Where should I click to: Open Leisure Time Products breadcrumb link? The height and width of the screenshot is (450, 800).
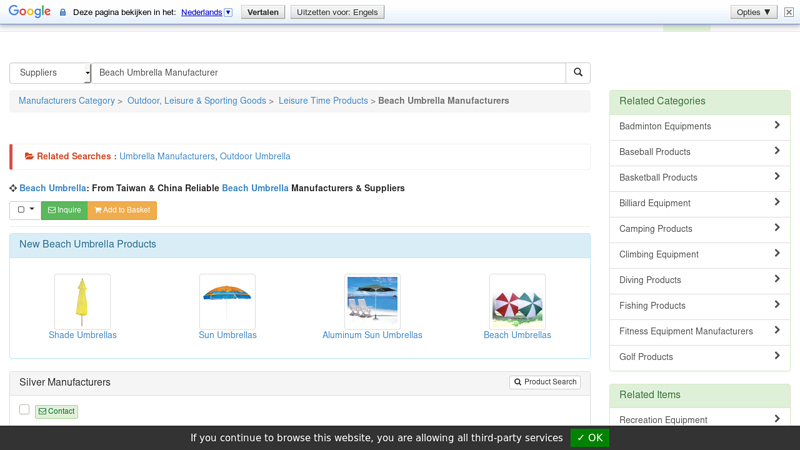point(323,101)
